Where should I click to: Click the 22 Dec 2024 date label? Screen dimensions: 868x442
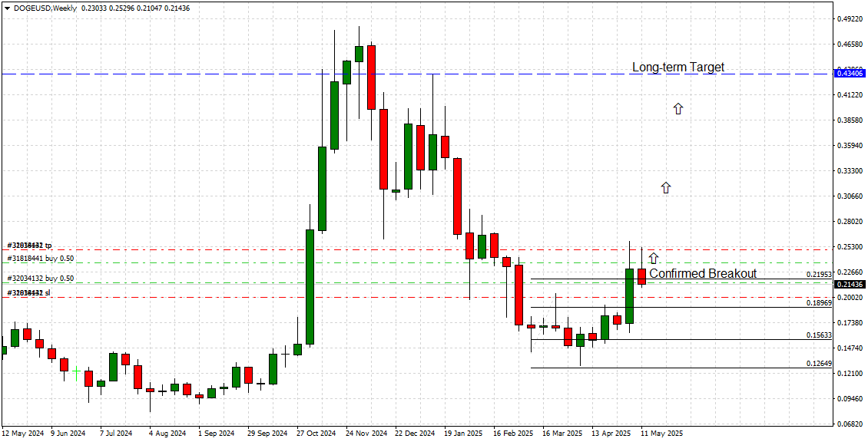click(415, 433)
